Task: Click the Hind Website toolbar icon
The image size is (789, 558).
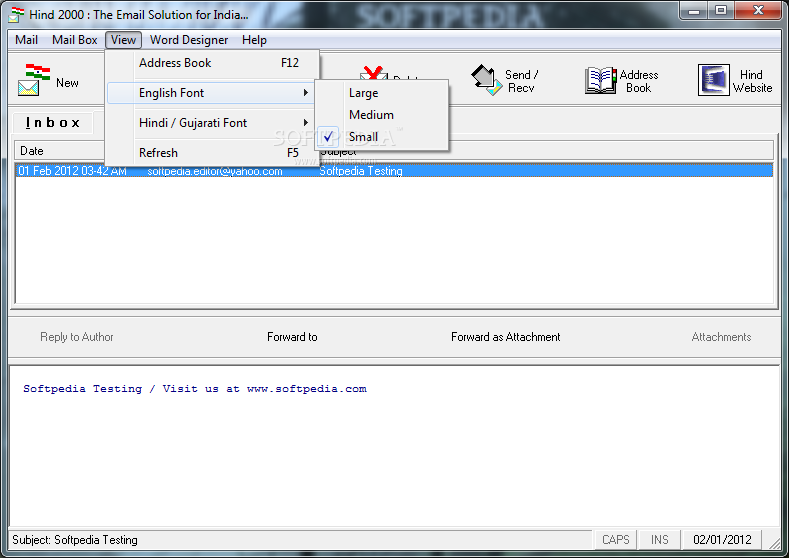Action: pyautogui.click(x=714, y=80)
